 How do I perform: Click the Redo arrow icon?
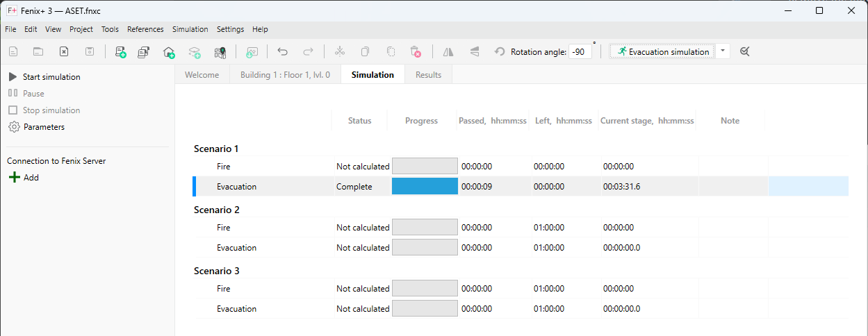click(x=308, y=51)
